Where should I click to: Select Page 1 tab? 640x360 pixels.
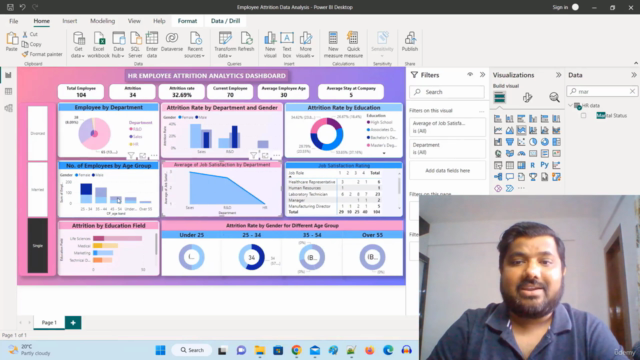coord(49,322)
